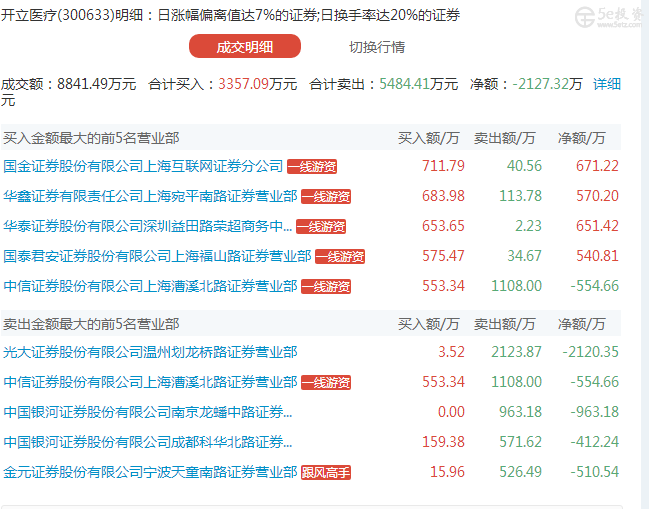This screenshot has width=649, height=509.
Task: Click 成交额 value 8841.49万元
Action: 96,84
